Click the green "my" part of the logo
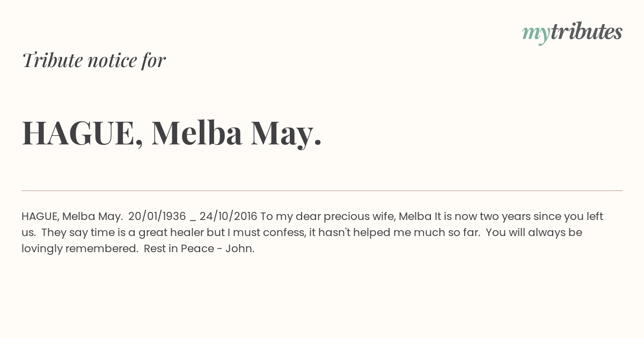Viewport: 644px width, 338px height. pos(536,34)
